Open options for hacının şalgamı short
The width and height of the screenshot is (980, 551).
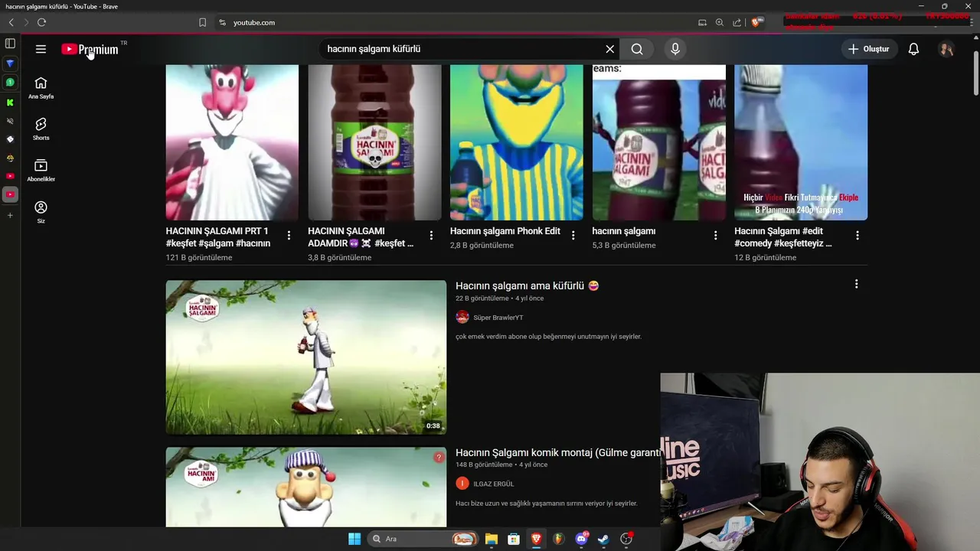pyautogui.click(x=715, y=236)
